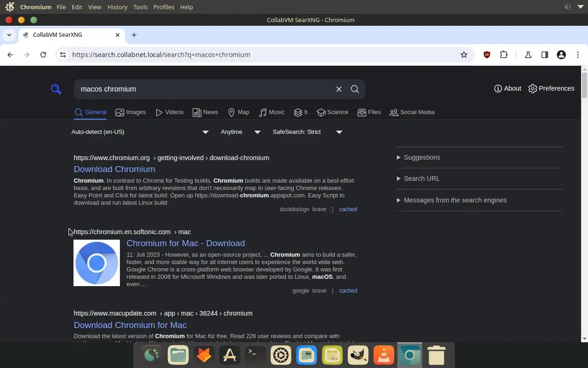Expand the Search URL section

click(479, 178)
